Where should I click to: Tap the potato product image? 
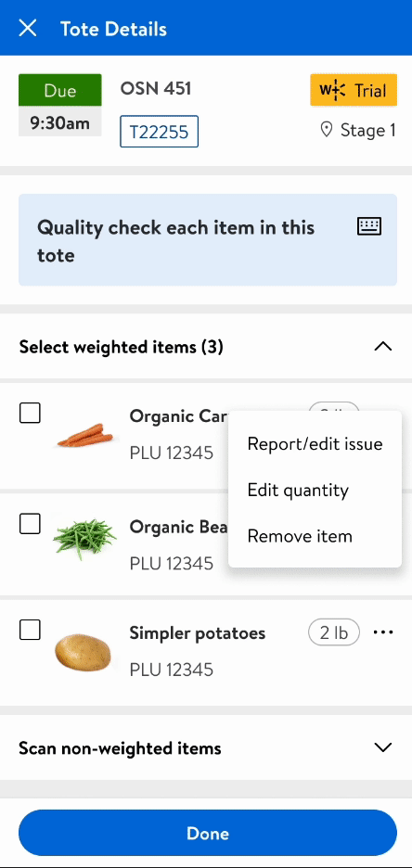click(x=84, y=652)
